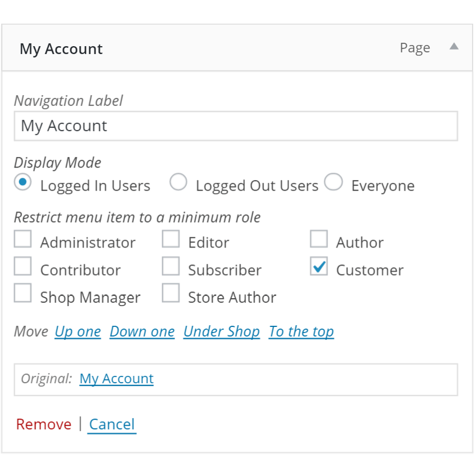Select the Logged Out Users radio button
The width and height of the screenshot is (476, 476).
[178, 182]
